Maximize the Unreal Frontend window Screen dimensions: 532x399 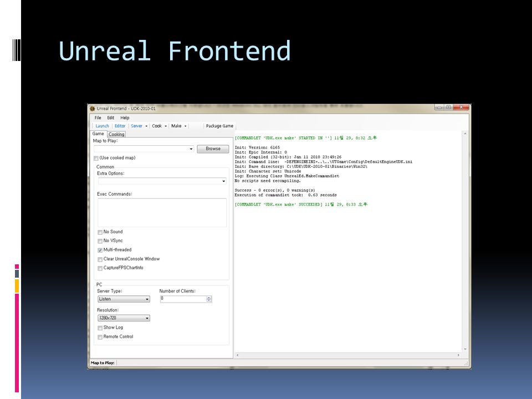[448, 108]
